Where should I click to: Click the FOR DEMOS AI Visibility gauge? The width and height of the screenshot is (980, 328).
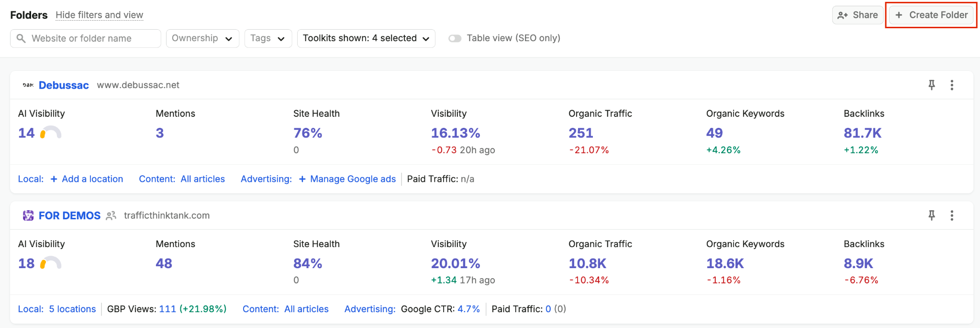(x=51, y=263)
